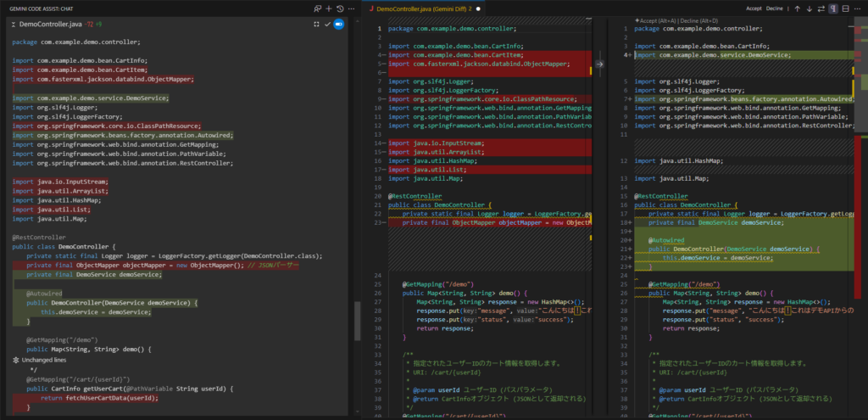Toggle the blue diff view switch

click(339, 25)
